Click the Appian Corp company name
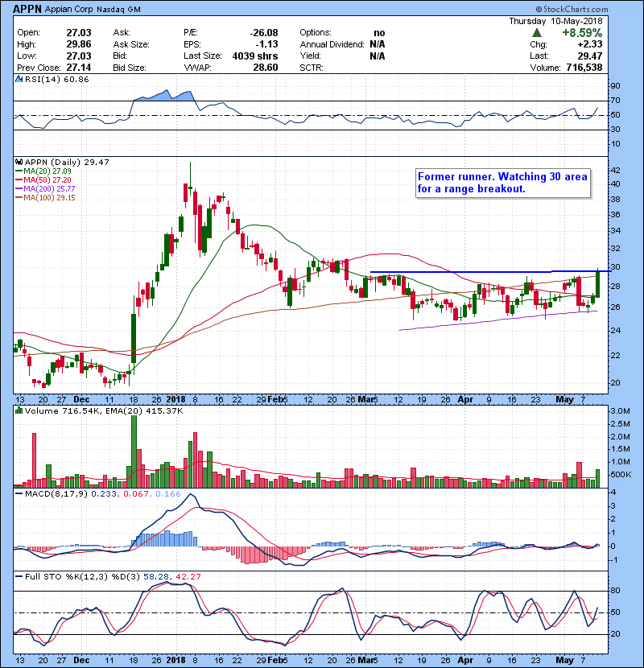The height and width of the screenshot is (668, 644). [x=69, y=10]
